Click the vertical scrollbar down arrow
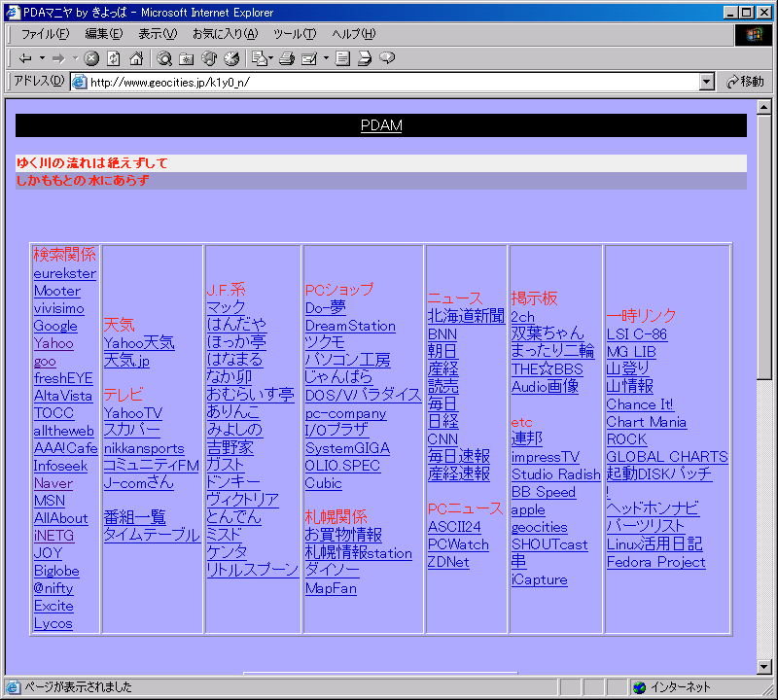778x700 pixels. [x=764, y=667]
